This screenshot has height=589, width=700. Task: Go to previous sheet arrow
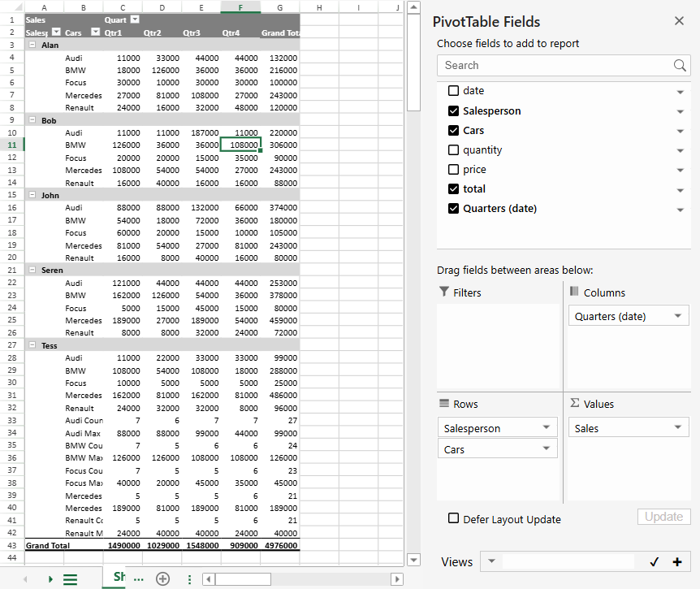[25, 579]
